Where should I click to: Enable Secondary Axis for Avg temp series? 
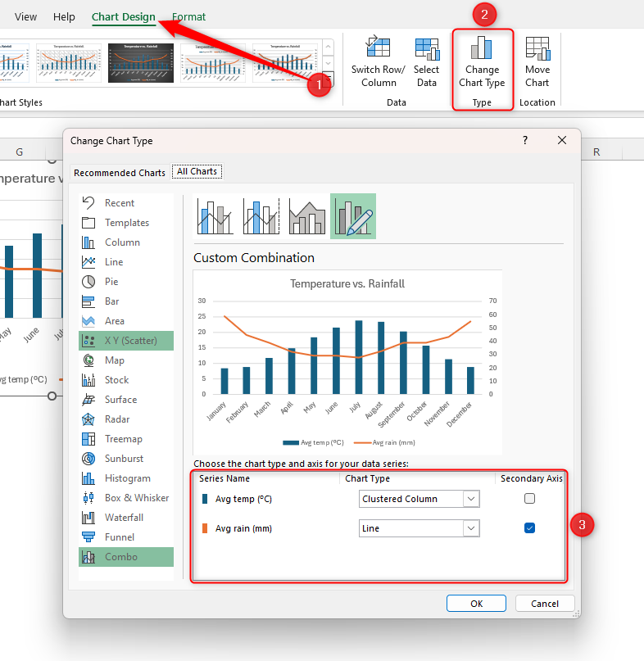coord(530,499)
